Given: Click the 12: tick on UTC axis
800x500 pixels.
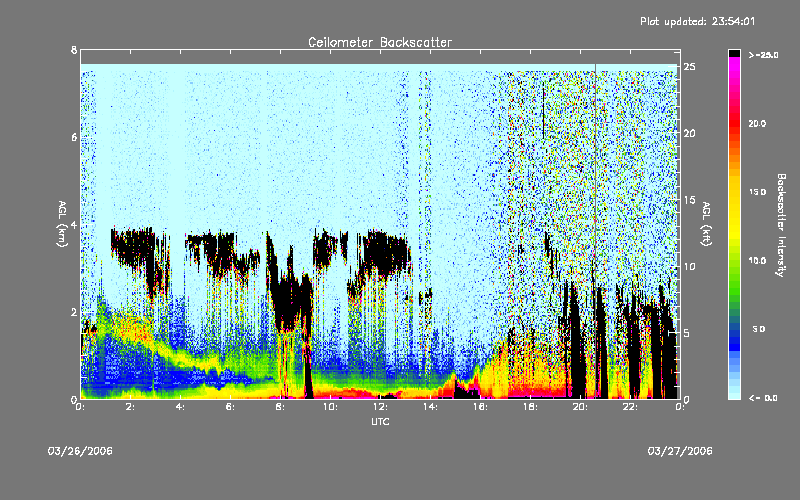Looking at the screenshot, I should point(380,406).
